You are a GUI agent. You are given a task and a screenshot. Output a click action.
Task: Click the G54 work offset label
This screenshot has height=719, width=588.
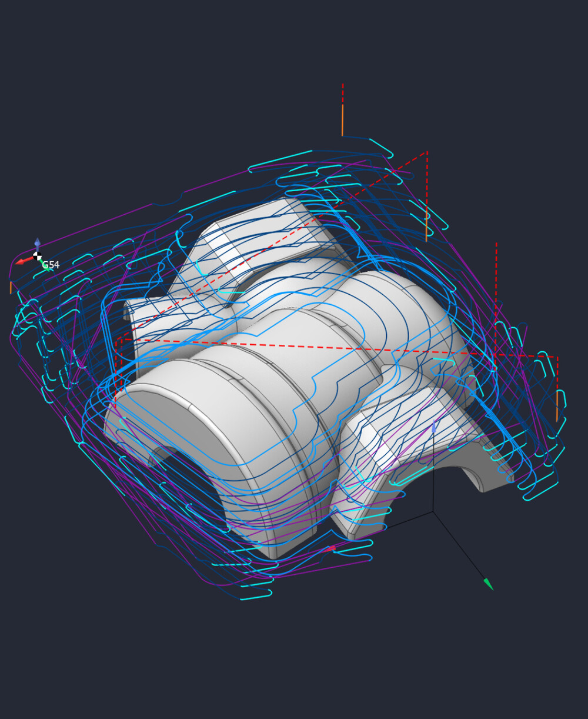tap(51, 265)
